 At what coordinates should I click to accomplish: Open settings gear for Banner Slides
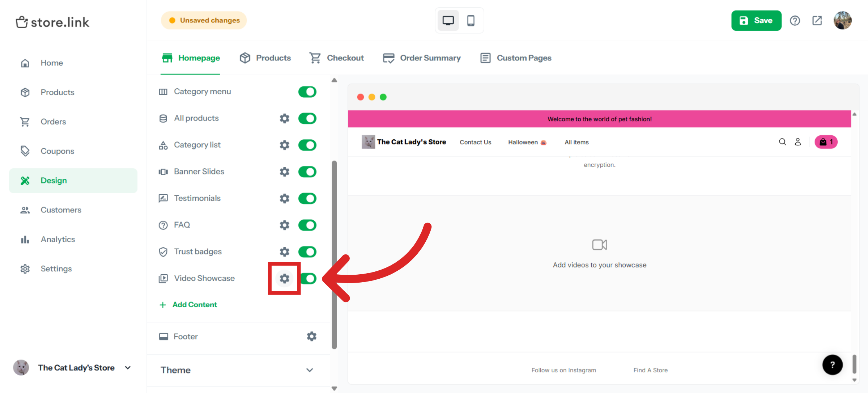click(285, 172)
